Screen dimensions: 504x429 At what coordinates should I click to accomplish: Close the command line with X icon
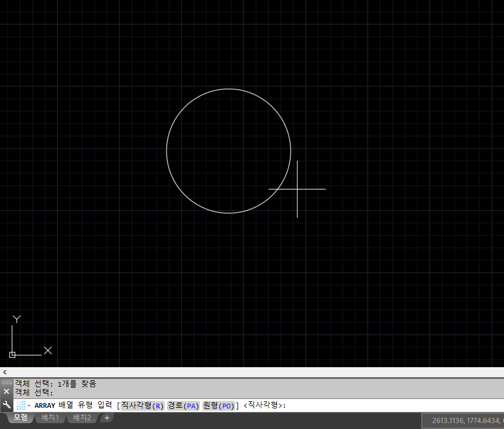[x=6, y=391]
